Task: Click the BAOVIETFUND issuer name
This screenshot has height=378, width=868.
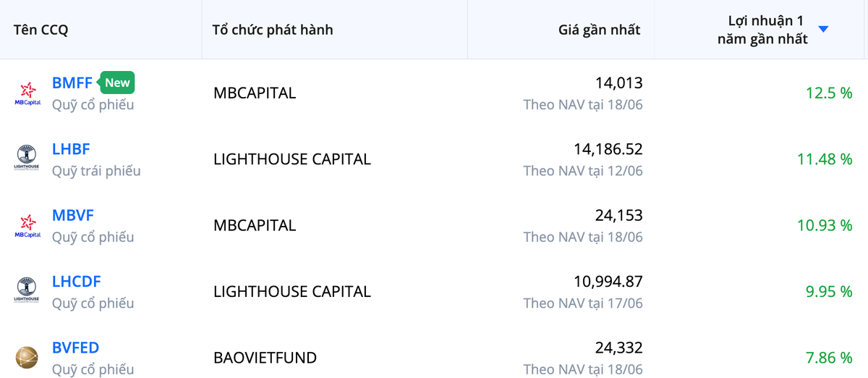Action: coord(265,358)
